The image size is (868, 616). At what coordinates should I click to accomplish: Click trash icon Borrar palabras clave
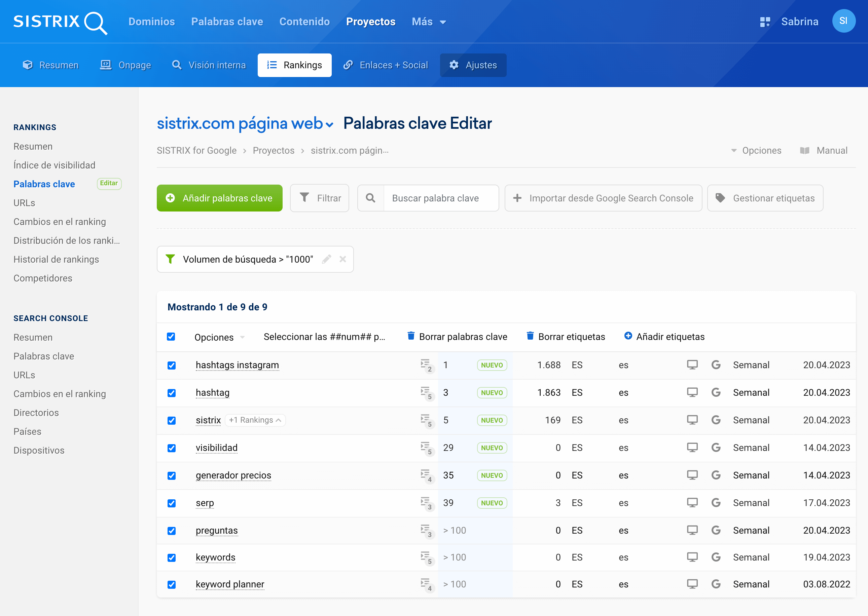click(411, 337)
